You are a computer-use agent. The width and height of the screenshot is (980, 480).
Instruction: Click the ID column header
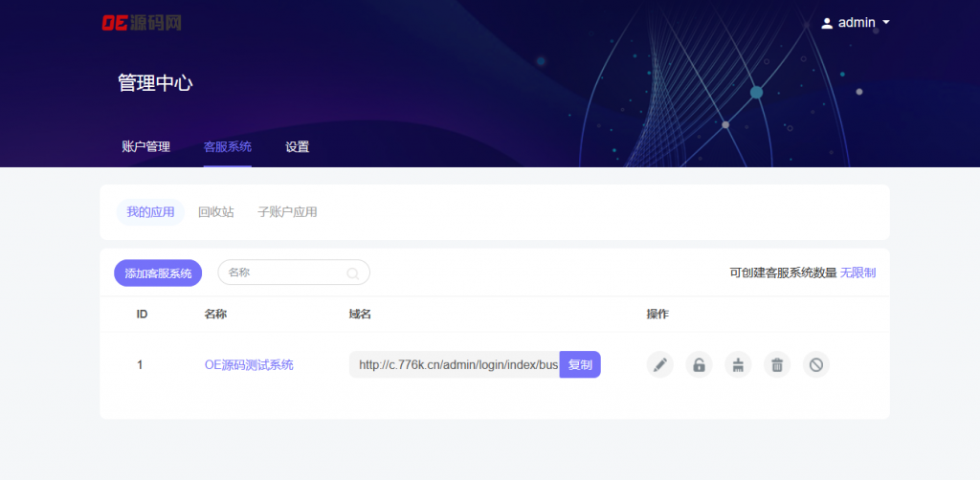coord(142,314)
